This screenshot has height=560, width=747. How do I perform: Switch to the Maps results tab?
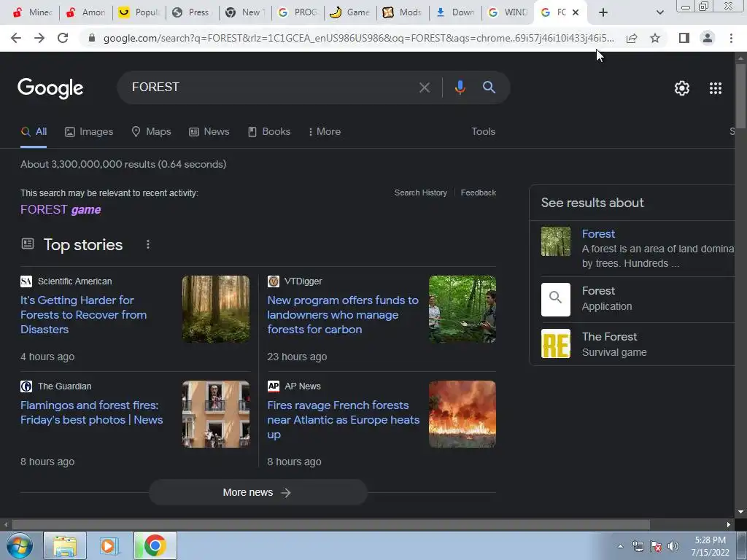coord(151,131)
